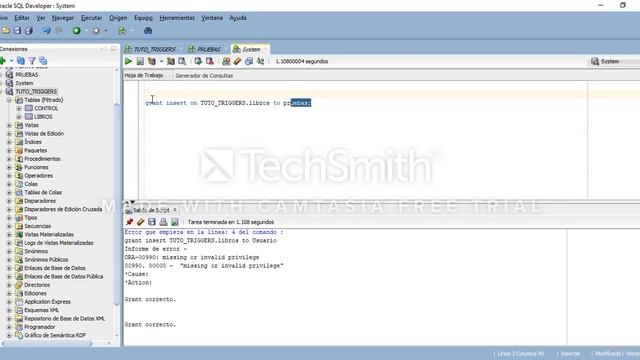The height and width of the screenshot is (360, 640).
Task: Pin the script output with the pushpin icon
Action: point(129,222)
